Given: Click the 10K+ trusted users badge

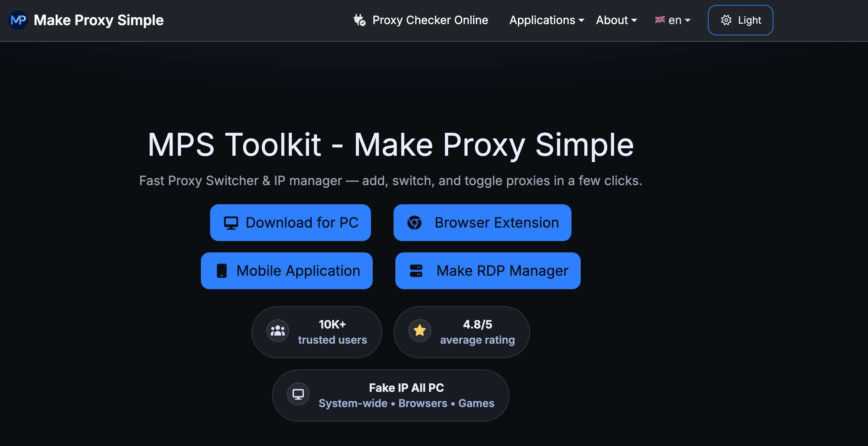Looking at the screenshot, I should pos(317,332).
